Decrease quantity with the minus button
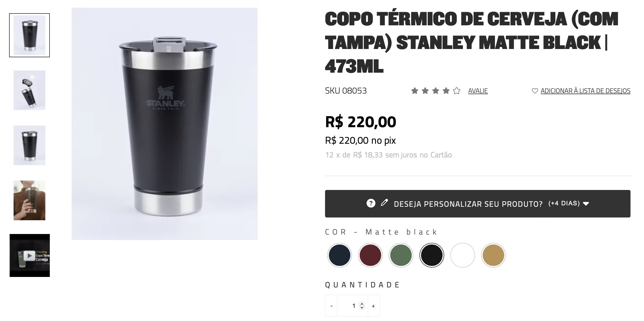 click(331, 306)
